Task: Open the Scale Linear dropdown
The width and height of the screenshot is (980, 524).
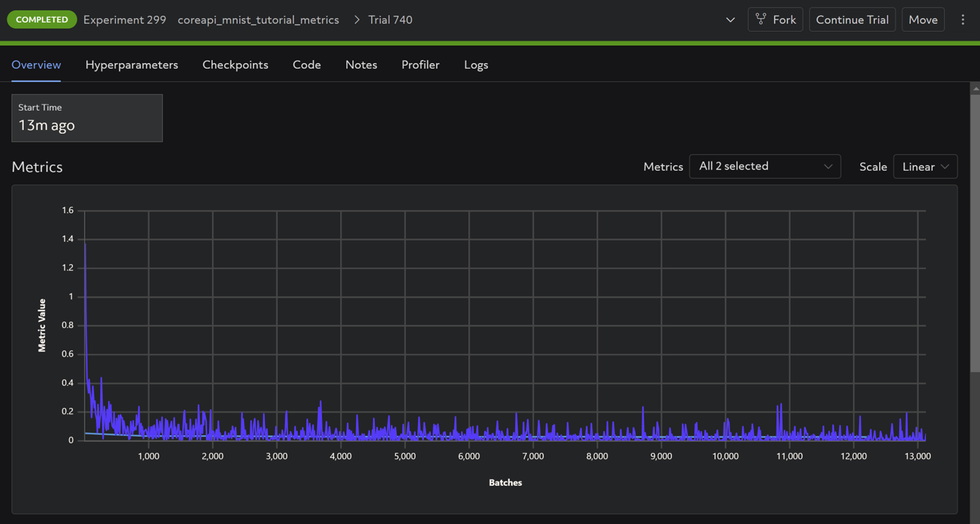Action: 925,166
